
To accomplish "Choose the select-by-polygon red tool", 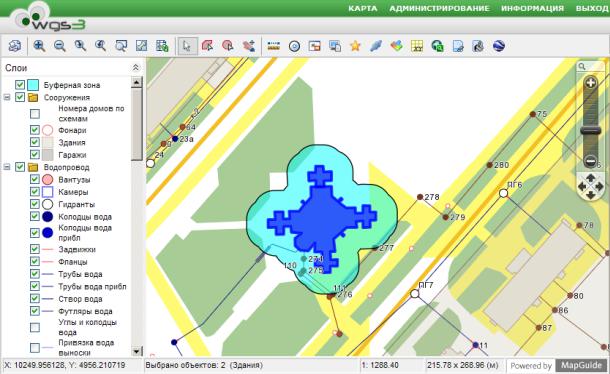I will (x=208, y=46).
